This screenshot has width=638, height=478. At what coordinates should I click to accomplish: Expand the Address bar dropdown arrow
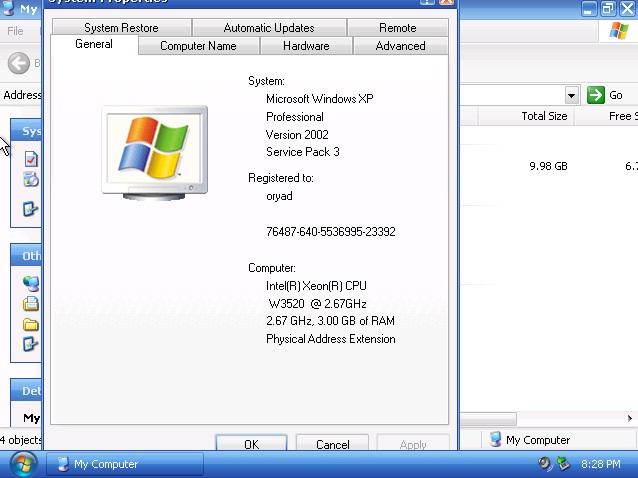(571, 96)
